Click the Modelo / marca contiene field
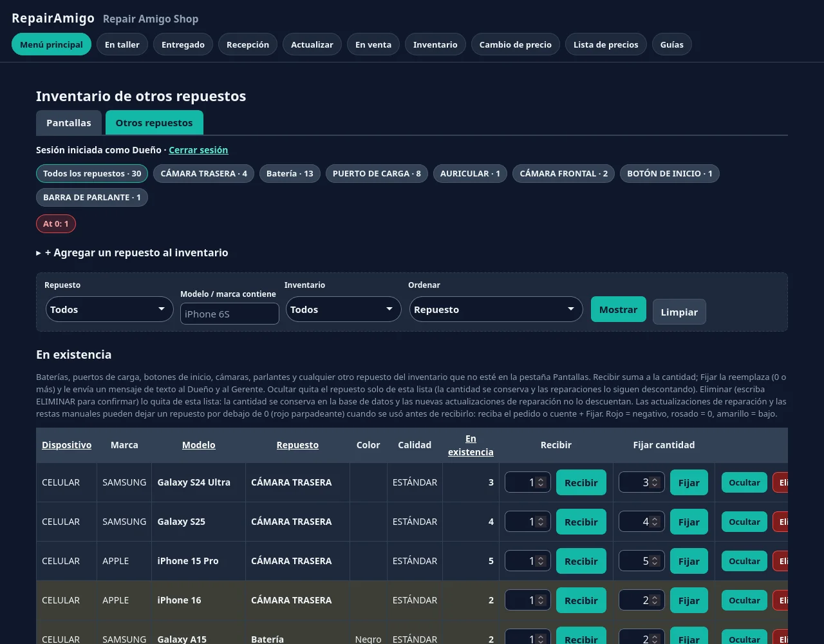Screen dimensions: 824x644 click(x=230, y=314)
